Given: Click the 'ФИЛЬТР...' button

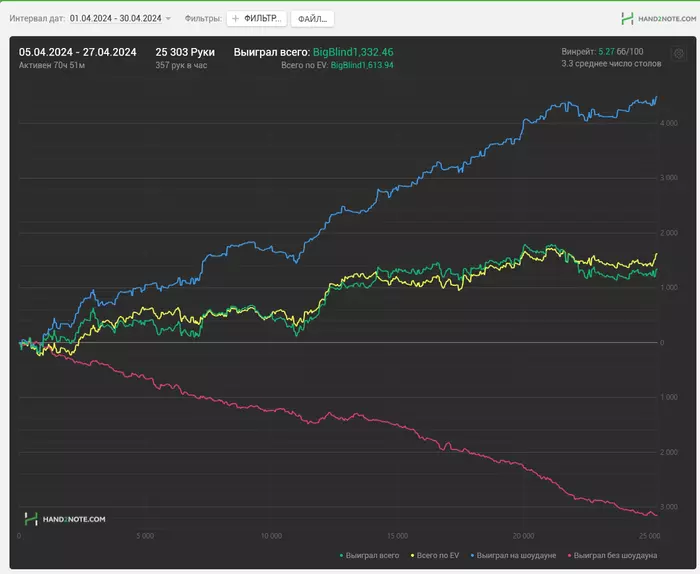Looking at the screenshot, I should click(x=257, y=18).
